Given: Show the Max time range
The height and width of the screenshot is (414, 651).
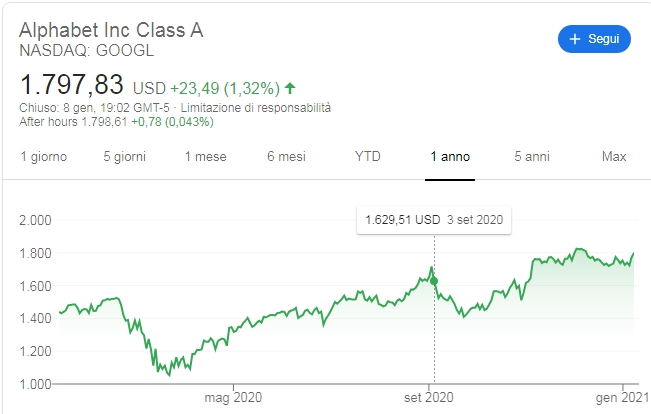Looking at the screenshot, I should click(x=614, y=157).
